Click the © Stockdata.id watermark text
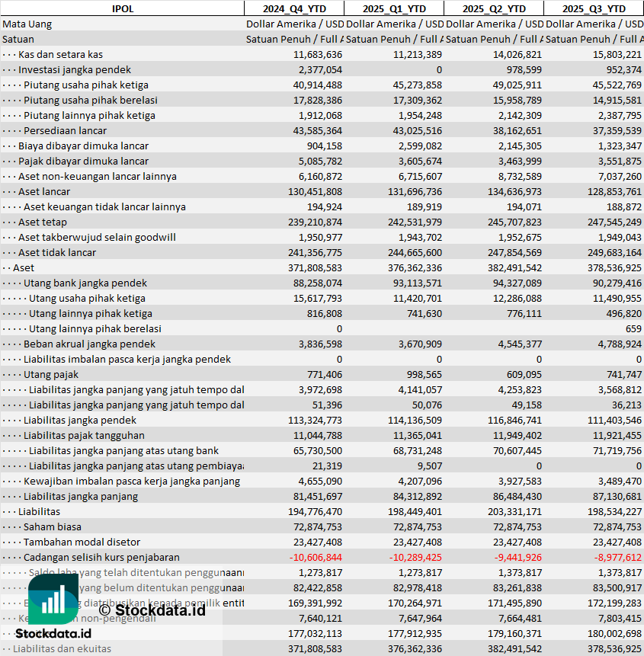The width and height of the screenshot is (644, 656). 152,610
